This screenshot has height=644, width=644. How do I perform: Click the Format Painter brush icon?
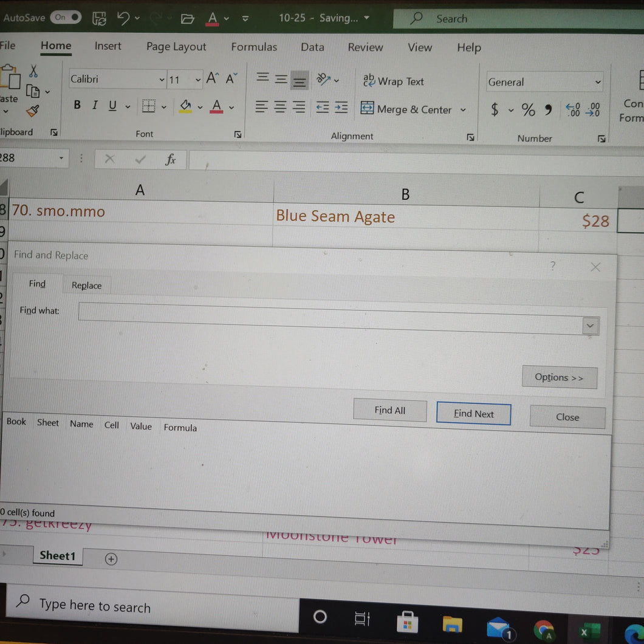click(32, 111)
